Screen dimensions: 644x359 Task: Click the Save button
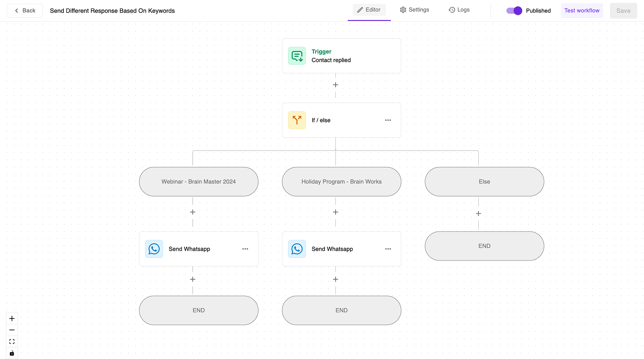623,10
